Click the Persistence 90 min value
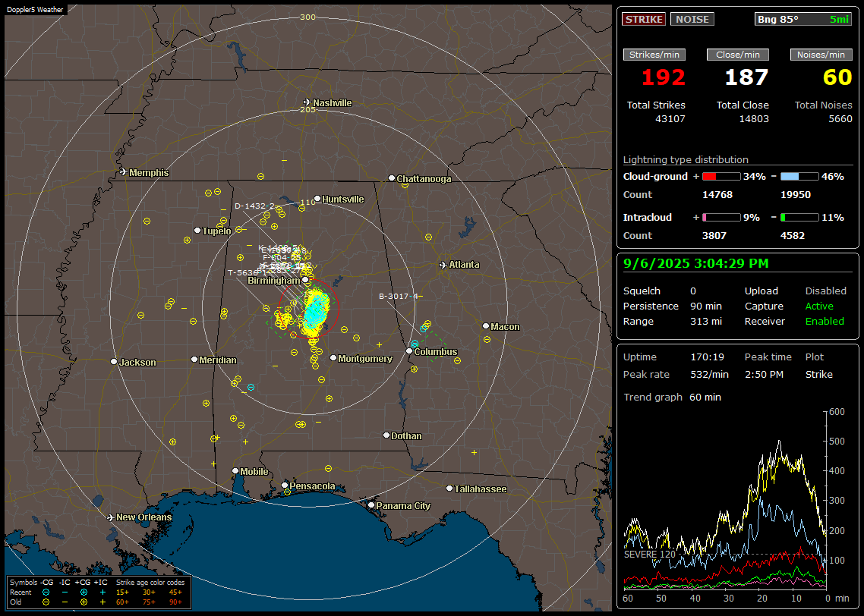Image resolution: width=864 pixels, height=616 pixels. point(706,306)
